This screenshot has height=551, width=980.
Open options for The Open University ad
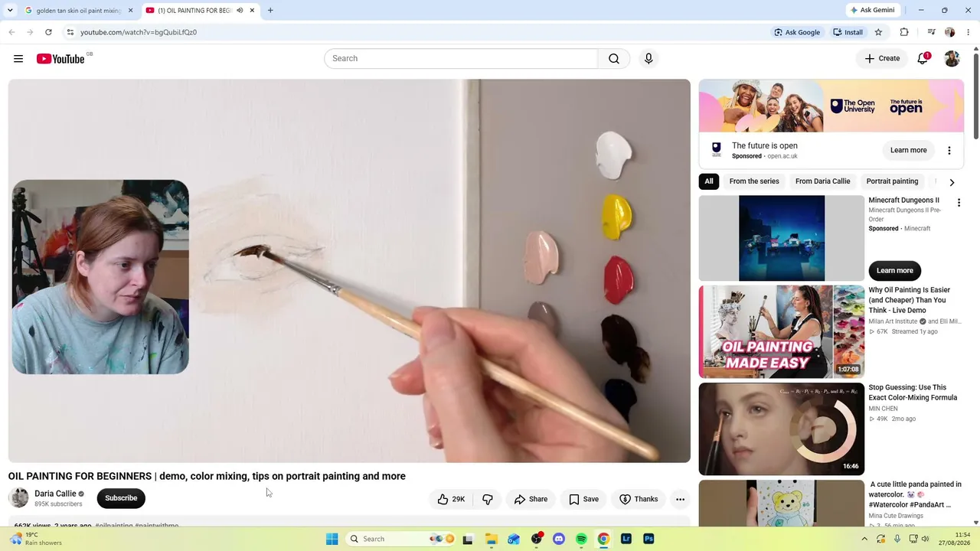pos(949,151)
